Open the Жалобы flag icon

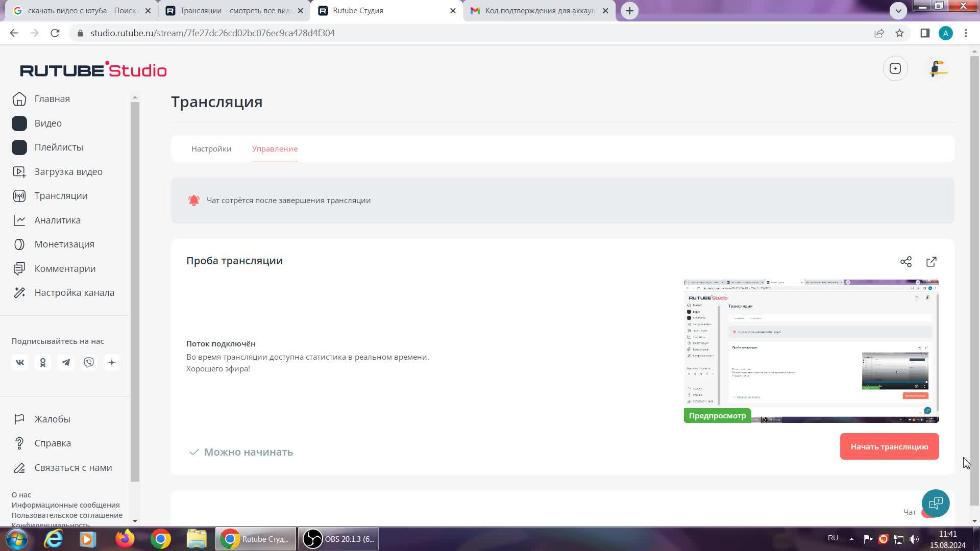[19, 419]
